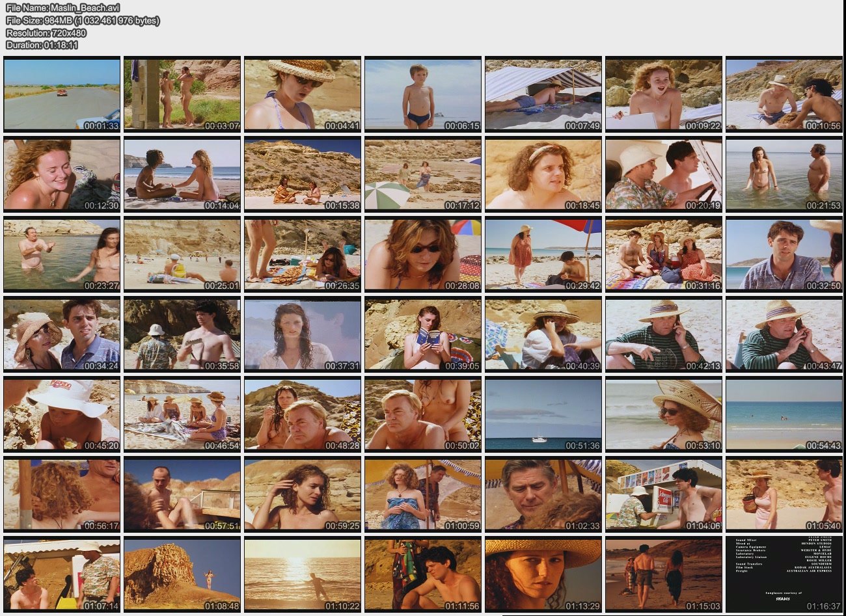The image size is (846, 616).
Task: Select the striped beach tent thumbnail at 00:07:49
Action: pyautogui.click(x=543, y=94)
